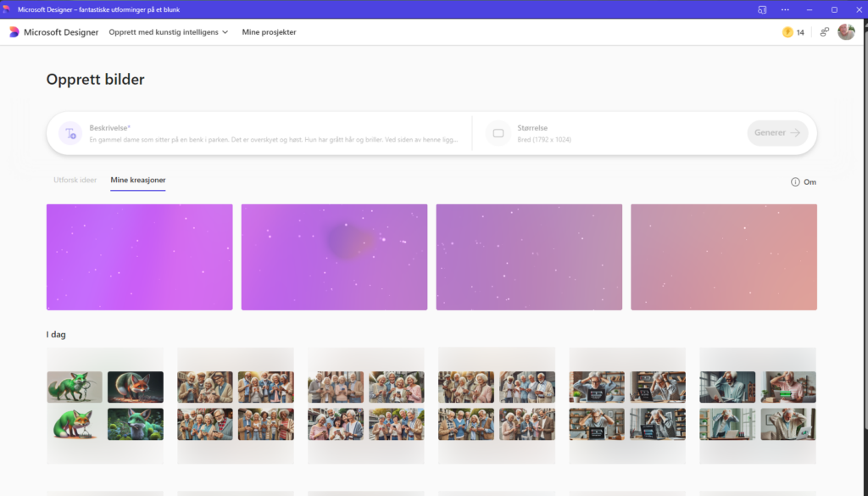Open the share/connections icon beside the avatar
The width and height of the screenshot is (868, 496).
coord(824,32)
